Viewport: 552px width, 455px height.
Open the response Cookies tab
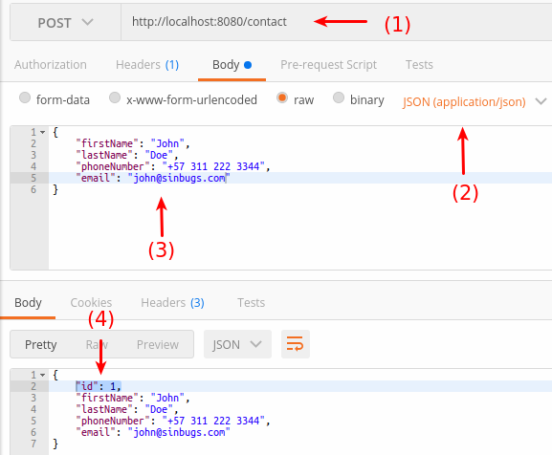coord(91,303)
